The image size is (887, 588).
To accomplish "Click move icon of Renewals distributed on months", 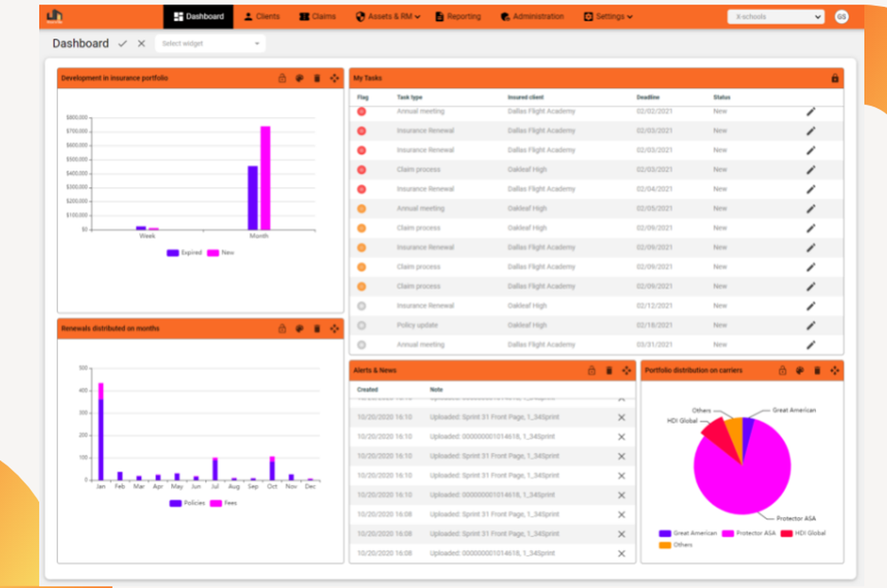I will [334, 328].
